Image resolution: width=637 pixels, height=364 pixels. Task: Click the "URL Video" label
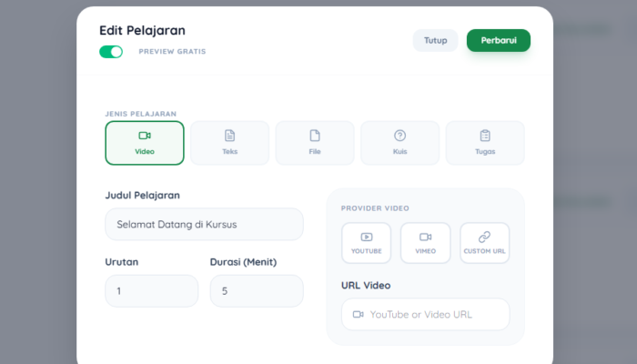(x=366, y=286)
